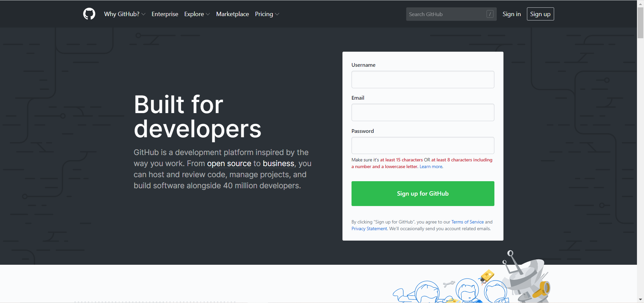The image size is (644, 303).
Task: Open the Terms of Service link
Action: click(x=468, y=222)
